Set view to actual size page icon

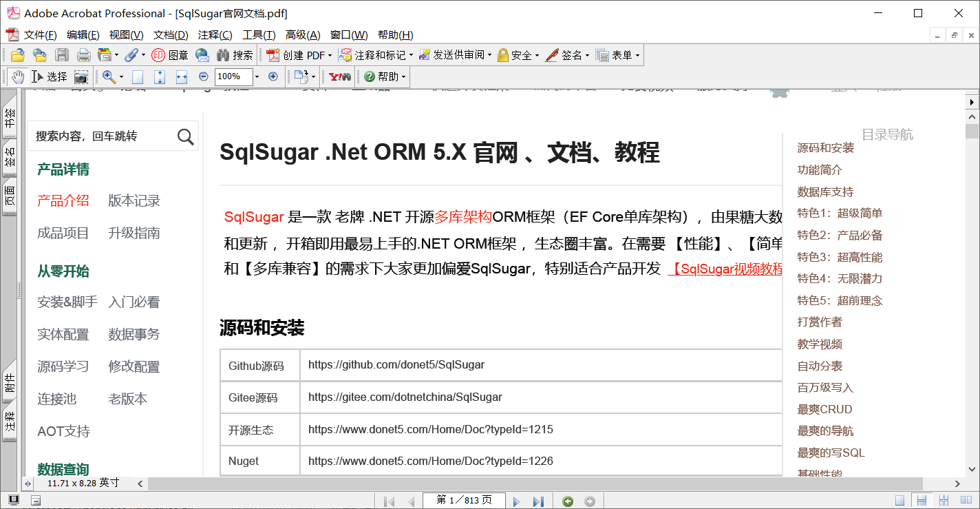(x=138, y=76)
